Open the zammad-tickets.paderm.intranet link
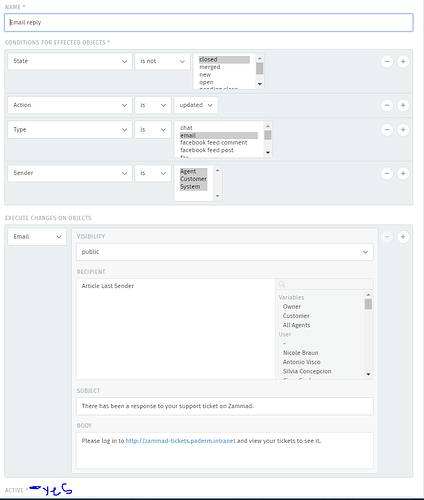 coord(180,441)
